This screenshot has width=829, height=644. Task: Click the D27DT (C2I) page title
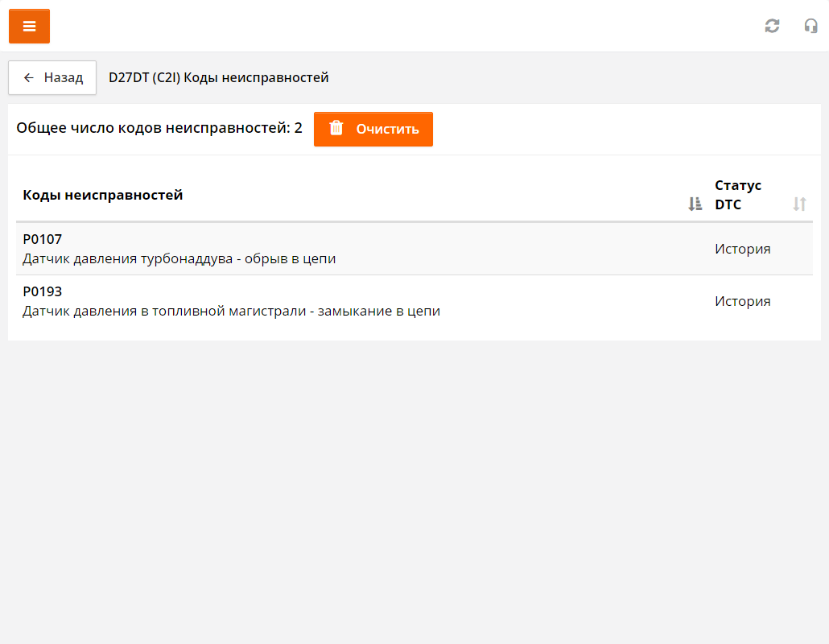tap(218, 78)
